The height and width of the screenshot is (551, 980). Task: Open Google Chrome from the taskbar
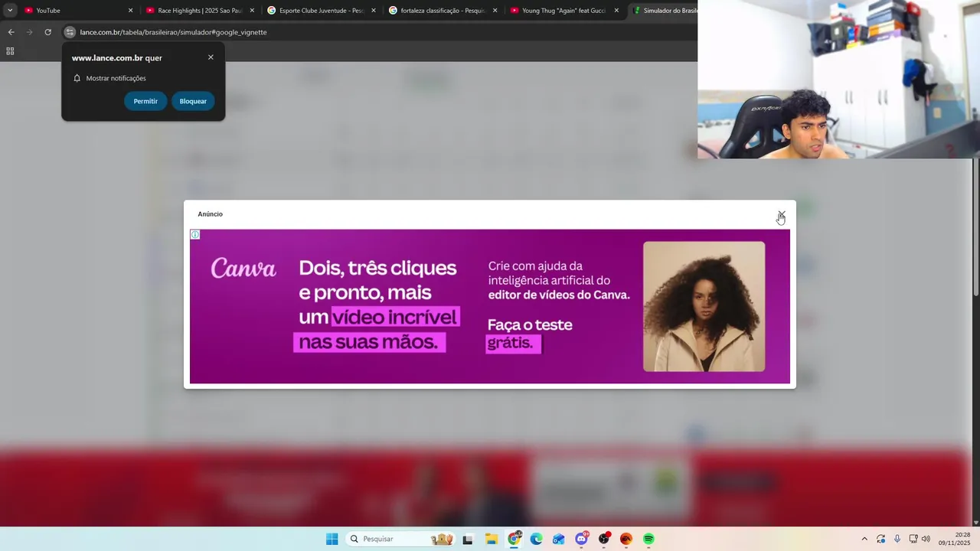[514, 539]
